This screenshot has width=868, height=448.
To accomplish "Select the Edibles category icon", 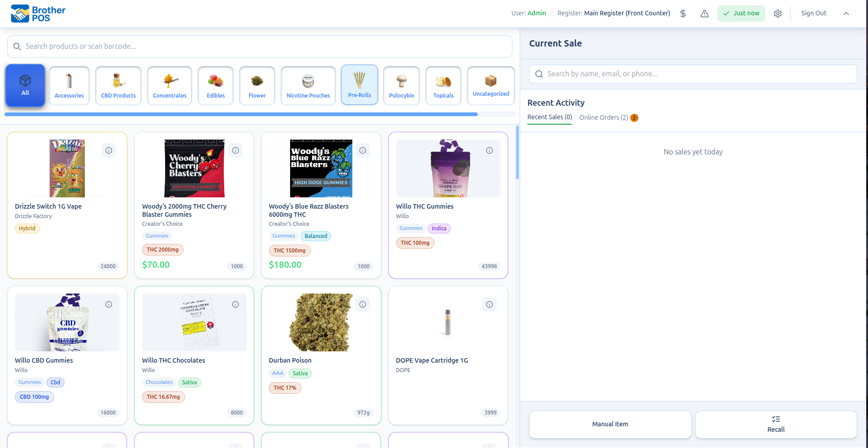I will pos(215,85).
